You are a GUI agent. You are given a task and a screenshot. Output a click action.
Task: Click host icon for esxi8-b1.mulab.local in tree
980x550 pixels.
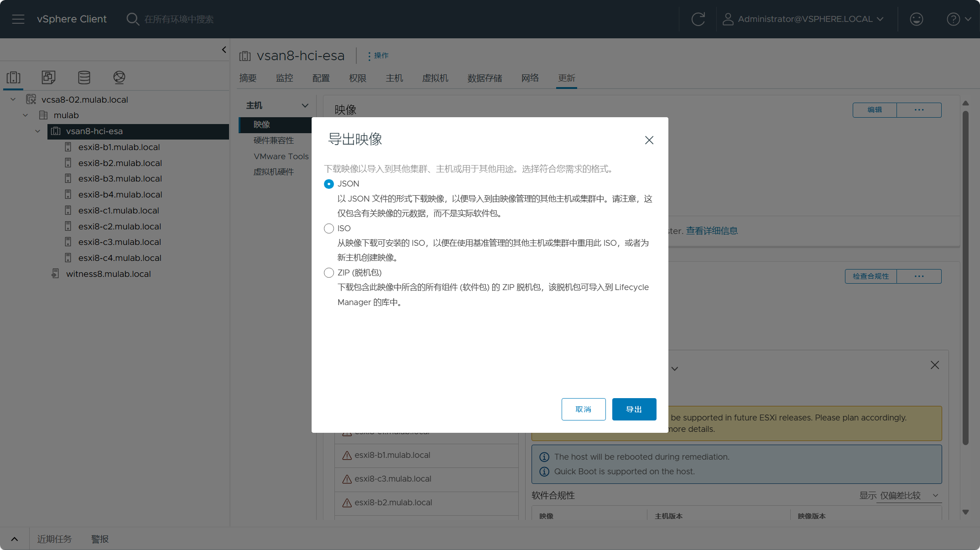pos(68,147)
